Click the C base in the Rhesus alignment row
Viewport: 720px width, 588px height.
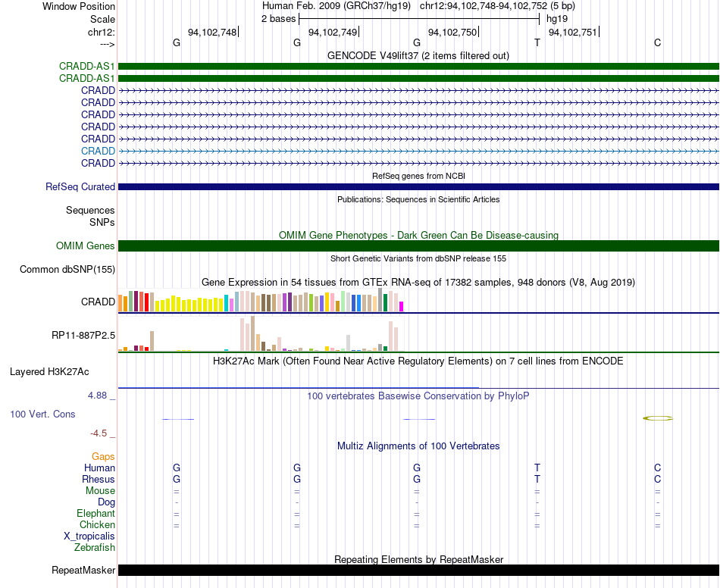(658, 479)
